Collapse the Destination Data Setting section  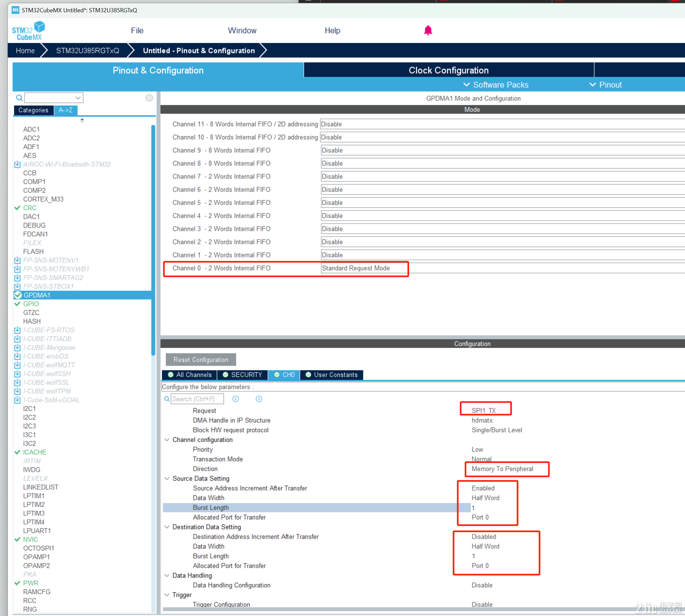click(167, 527)
